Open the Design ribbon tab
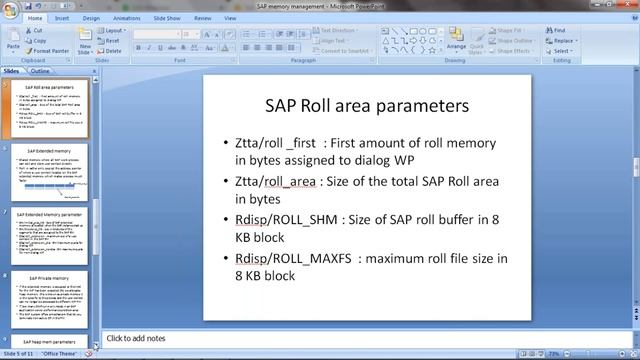The width and height of the screenshot is (640, 360). pyautogui.click(x=91, y=18)
